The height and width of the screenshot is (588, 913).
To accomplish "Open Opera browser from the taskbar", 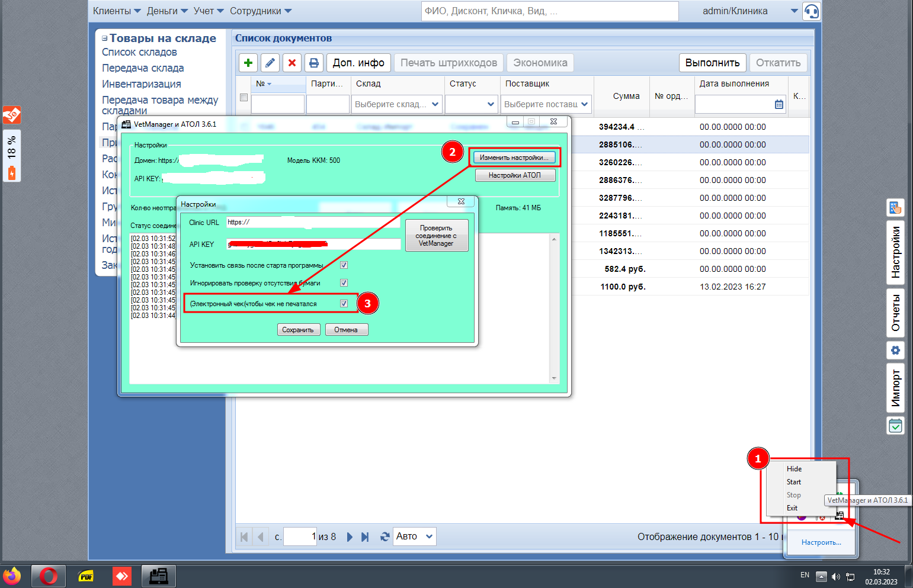I will coord(49,576).
